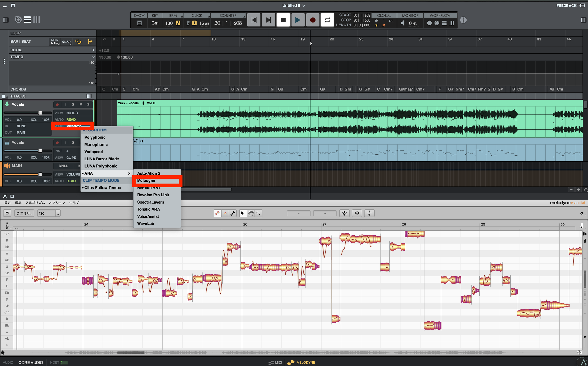Open the MELODYNE tab at the bottom
Image resolution: width=588 pixels, height=366 pixels.
pyautogui.click(x=301, y=363)
